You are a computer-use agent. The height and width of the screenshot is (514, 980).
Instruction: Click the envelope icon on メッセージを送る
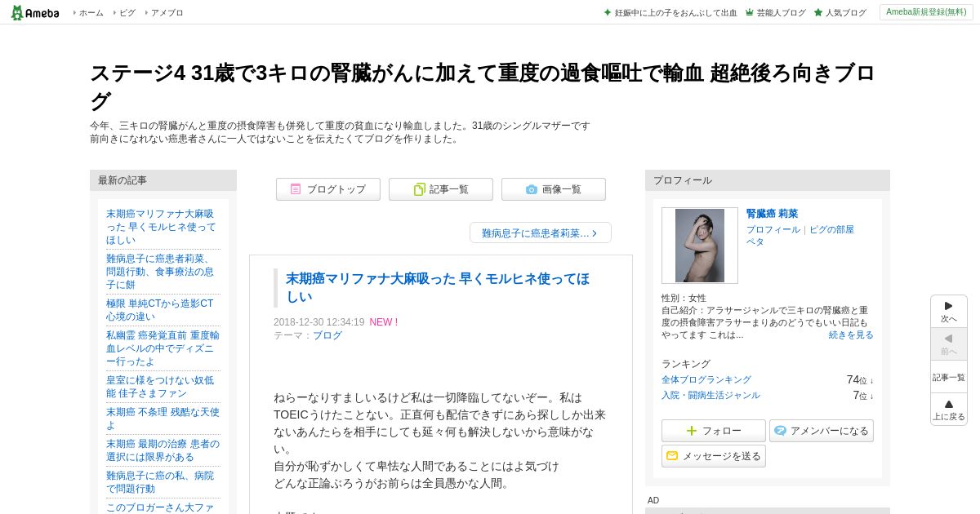[672, 456]
